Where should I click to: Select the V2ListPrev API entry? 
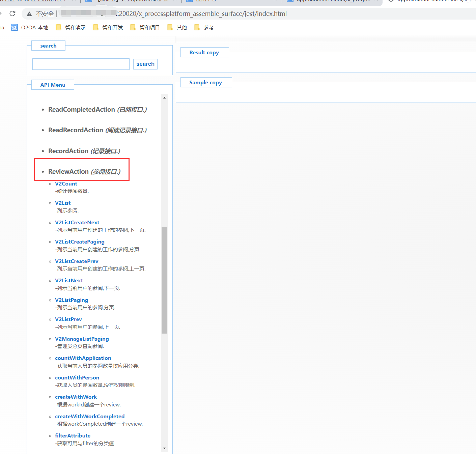68,319
